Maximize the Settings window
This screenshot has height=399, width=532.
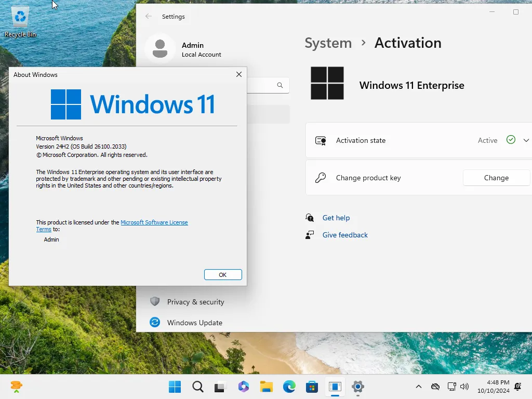[516, 12]
